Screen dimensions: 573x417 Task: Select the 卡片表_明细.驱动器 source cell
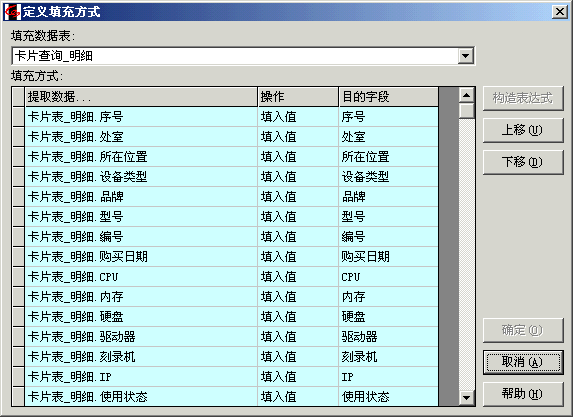pyautogui.click(x=141, y=337)
